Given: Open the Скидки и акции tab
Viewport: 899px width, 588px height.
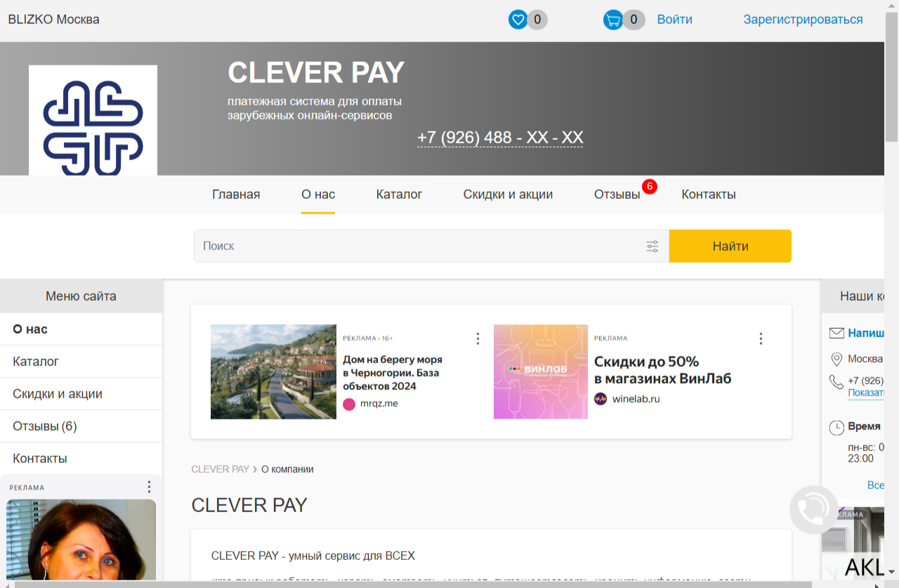Looking at the screenshot, I should click(508, 195).
